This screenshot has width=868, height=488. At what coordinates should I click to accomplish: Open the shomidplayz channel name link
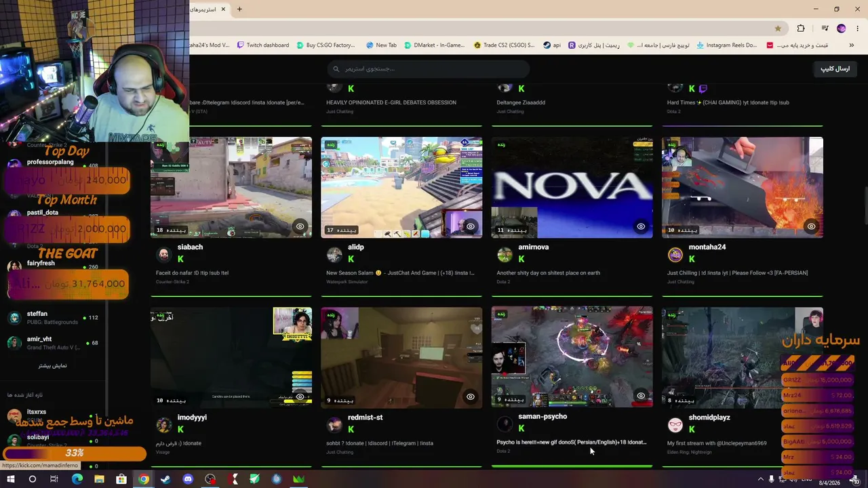coord(709,418)
